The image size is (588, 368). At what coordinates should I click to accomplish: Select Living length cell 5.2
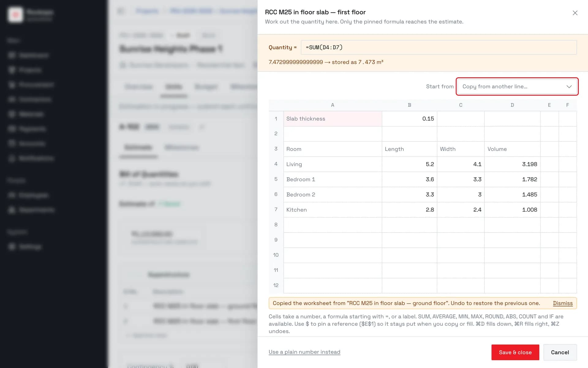(x=409, y=164)
